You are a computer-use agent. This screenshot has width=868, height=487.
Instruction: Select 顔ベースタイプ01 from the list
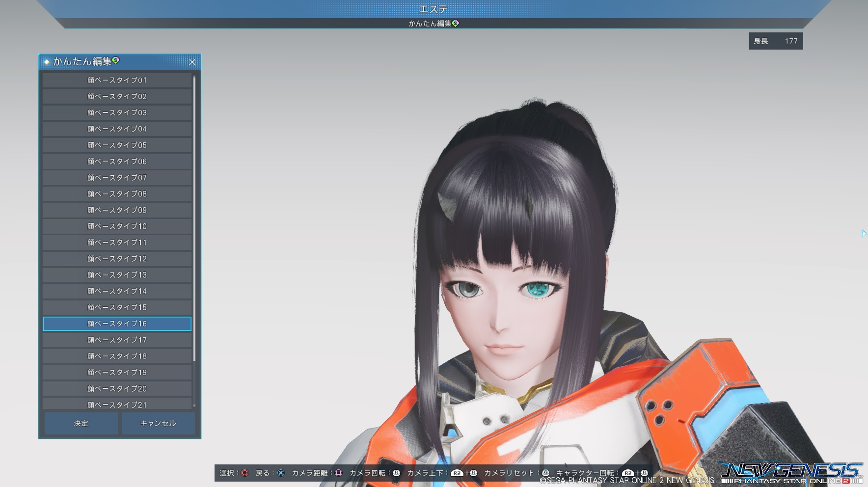117,80
